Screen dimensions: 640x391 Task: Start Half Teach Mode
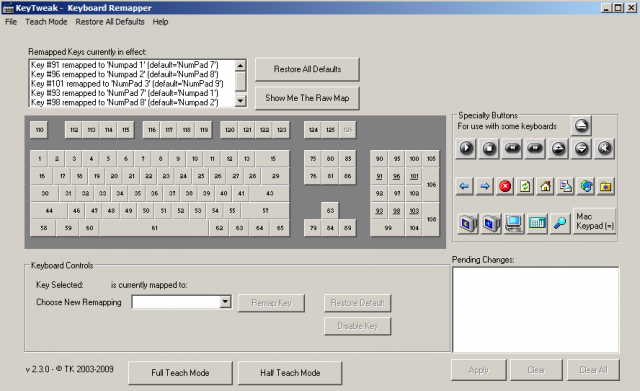click(x=290, y=373)
